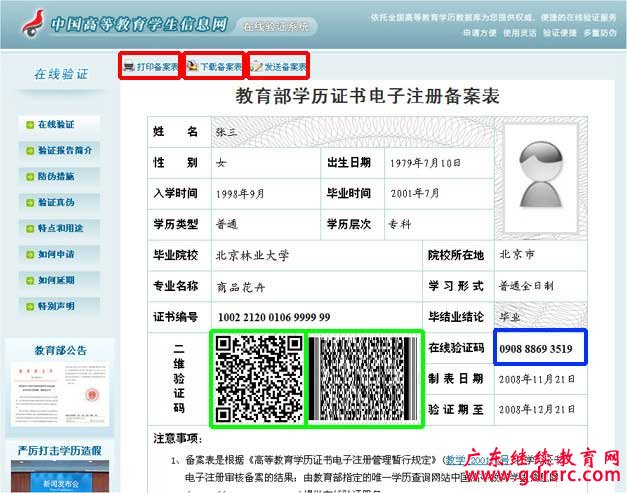This screenshot has width=627, height=493.
Task: Select online verification code 0908 8869 3519
Action: point(536,349)
